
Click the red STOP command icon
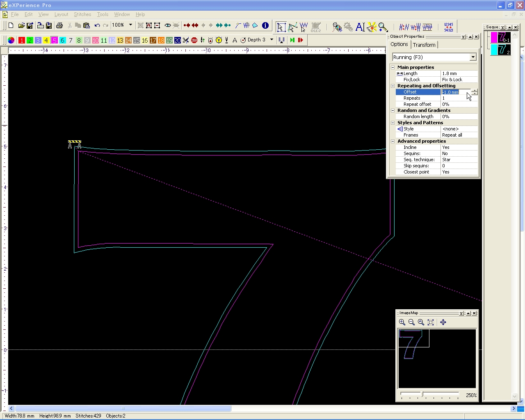(194, 40)
